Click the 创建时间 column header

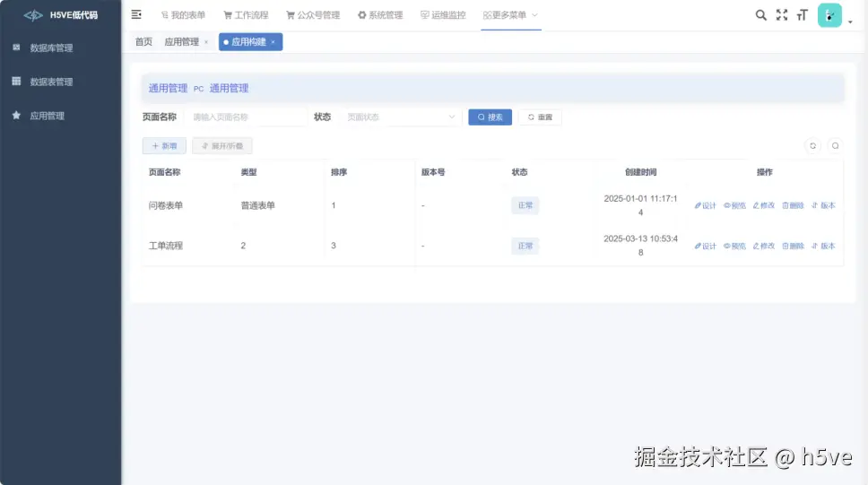point(640,172)
